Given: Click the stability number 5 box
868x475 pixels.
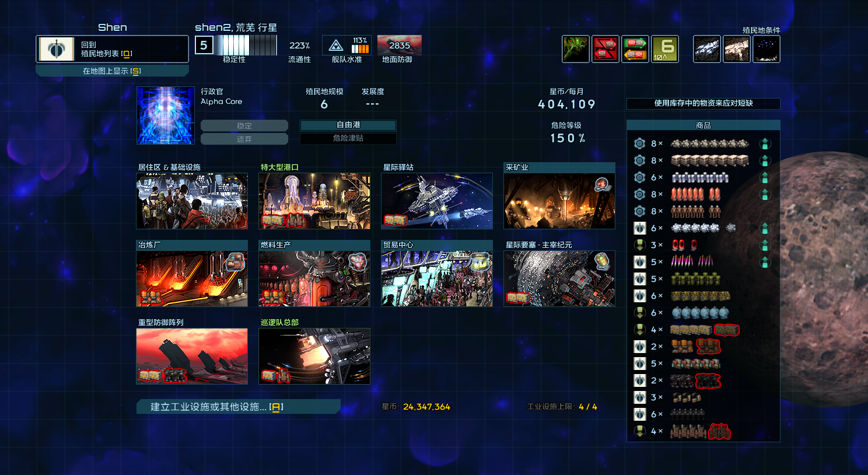Looking at the screenshot, I should click(204, 46).
